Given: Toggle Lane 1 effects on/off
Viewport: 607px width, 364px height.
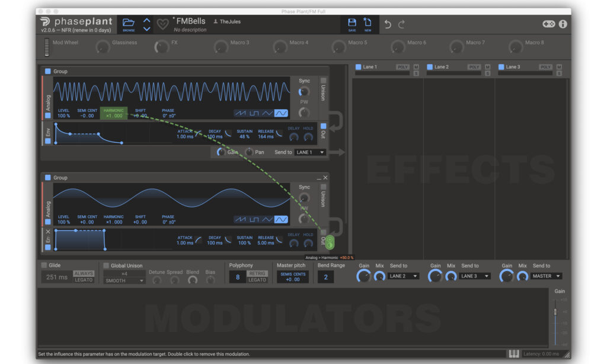Looking at the screenshot, I should [x=359, y=67].
